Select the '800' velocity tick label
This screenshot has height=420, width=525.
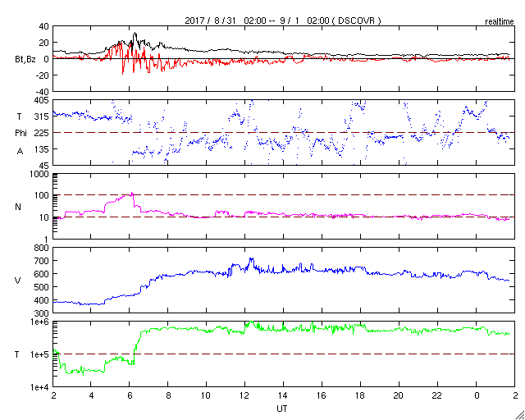[43, 248]
